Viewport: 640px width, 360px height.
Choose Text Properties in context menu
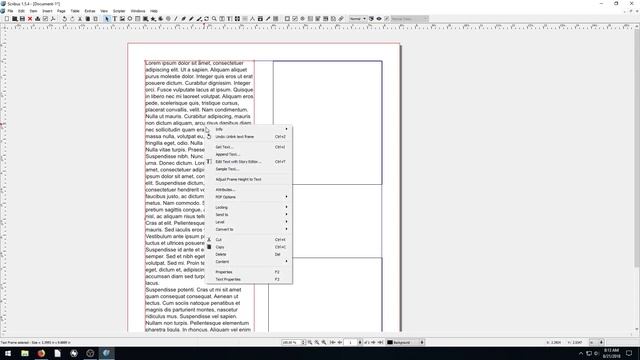(249, 279)
